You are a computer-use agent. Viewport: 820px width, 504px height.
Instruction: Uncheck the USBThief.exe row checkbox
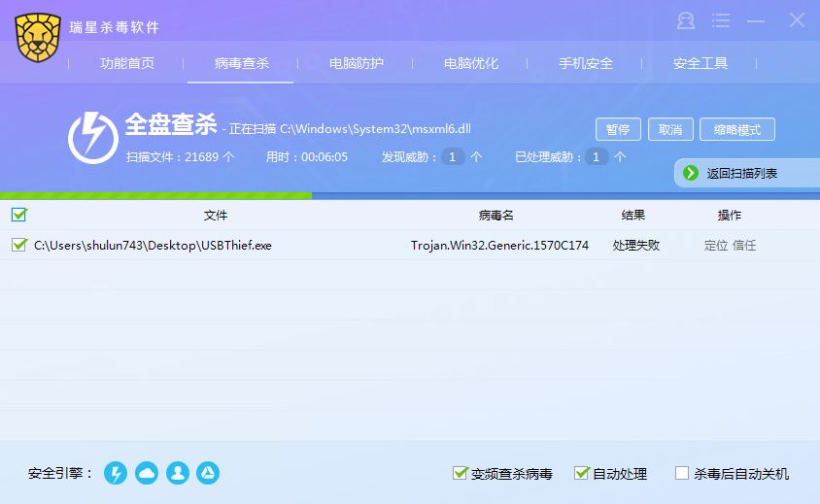[18, 245]
